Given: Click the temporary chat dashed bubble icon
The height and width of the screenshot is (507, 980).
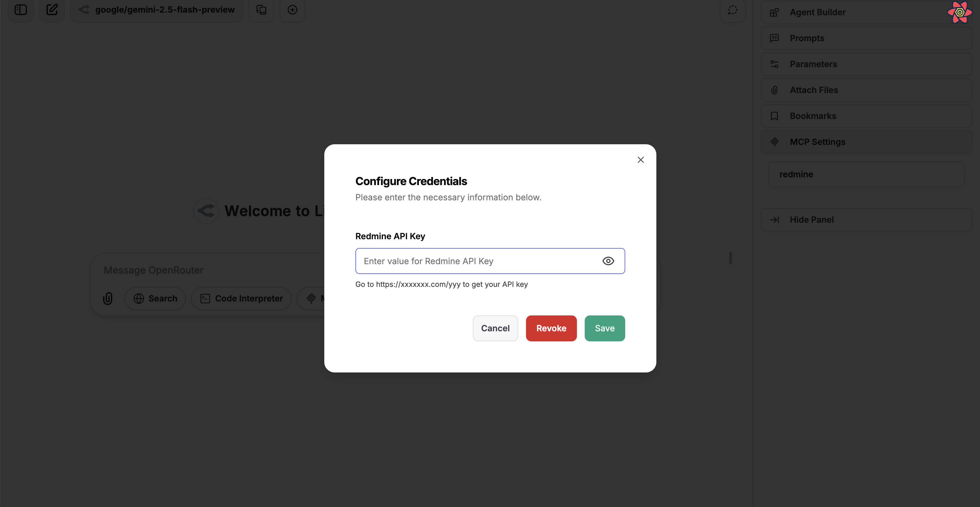Looking at the screenshot, I should click(733, 10).
